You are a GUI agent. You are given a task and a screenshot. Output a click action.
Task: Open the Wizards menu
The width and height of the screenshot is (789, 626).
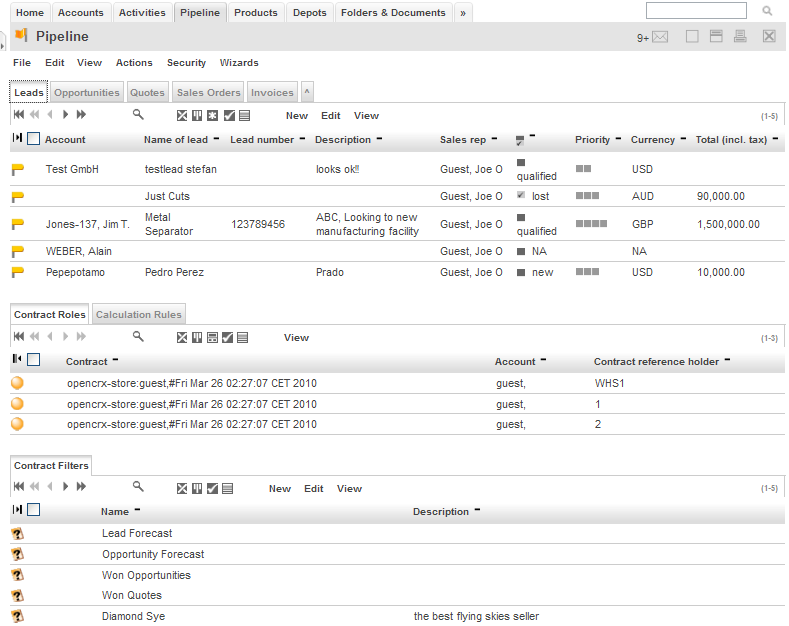point(239,63)
